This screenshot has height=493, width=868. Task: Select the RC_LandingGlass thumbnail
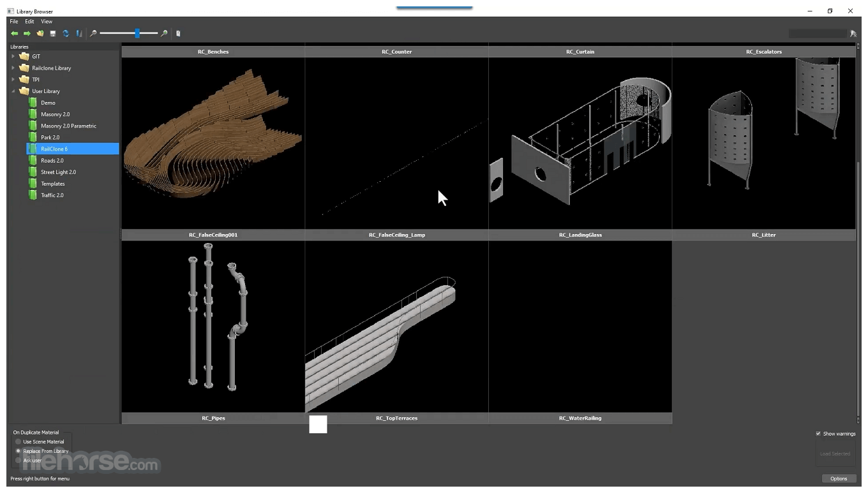tap(580, 143)
